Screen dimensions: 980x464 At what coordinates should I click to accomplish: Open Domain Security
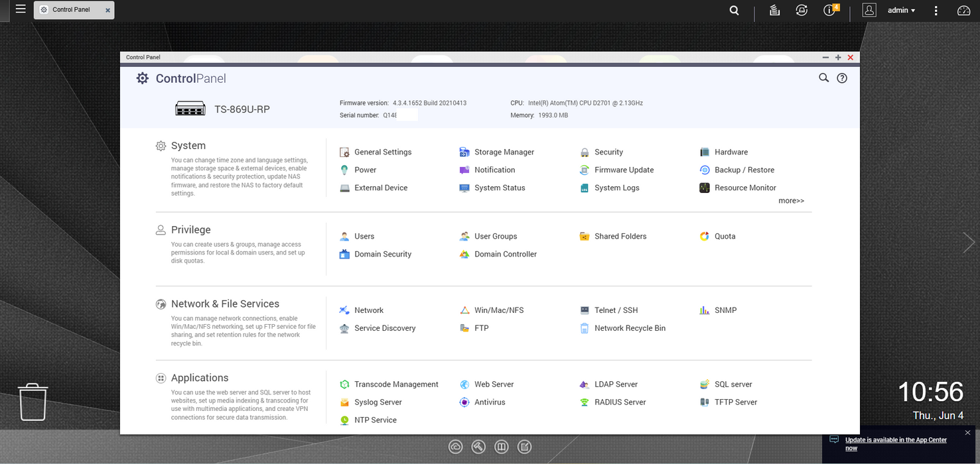376,254
